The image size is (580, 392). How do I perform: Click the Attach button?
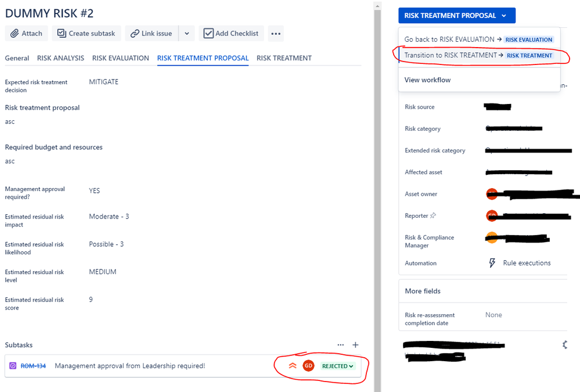pos(26,33)
